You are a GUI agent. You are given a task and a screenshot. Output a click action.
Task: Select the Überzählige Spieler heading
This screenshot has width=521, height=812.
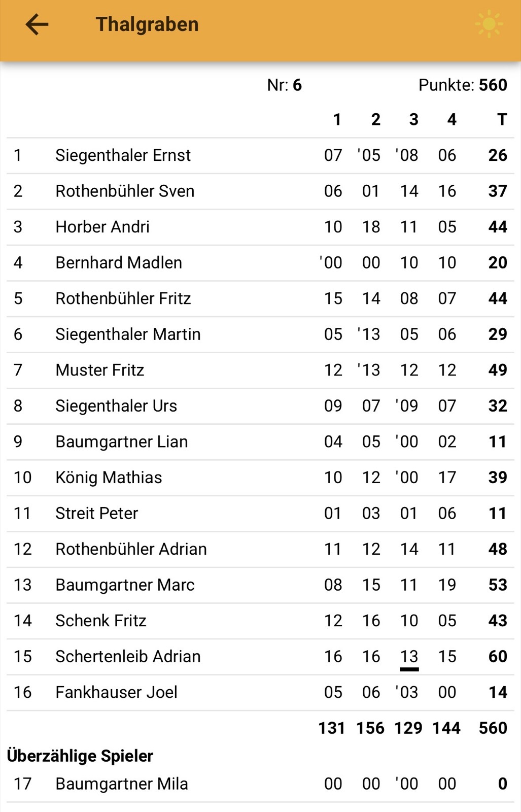(x=80, y=756)
